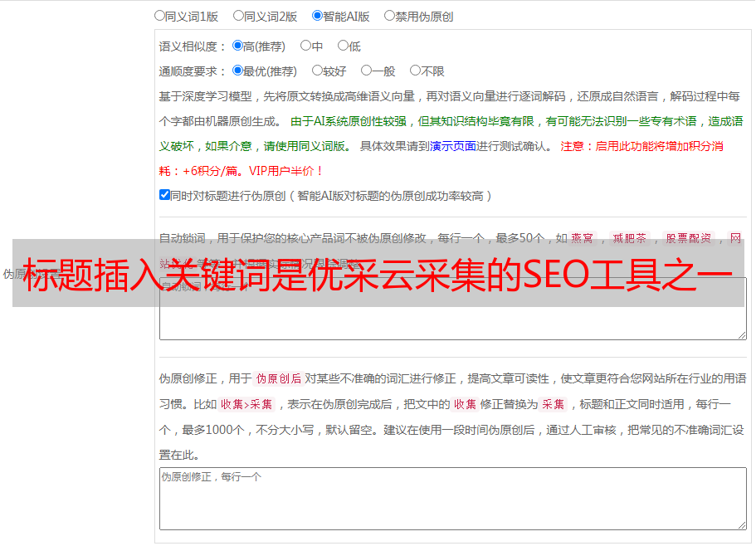Click the 股票配资 example keyword tag
This screenshot has width=756, height=546.
[x=689, y=238]
